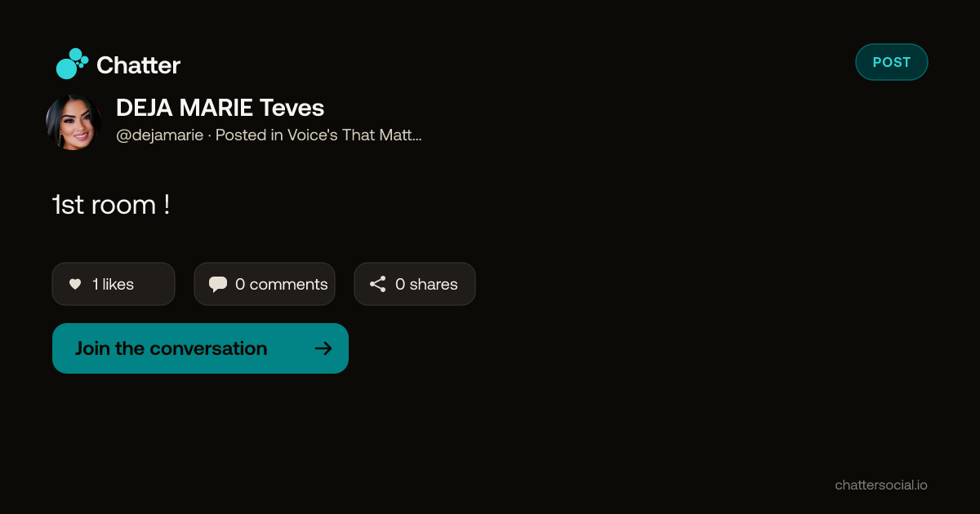Viewport: 980px width, 514px height.
Task: Visit the @dejamarie handle
Action: 160,135
